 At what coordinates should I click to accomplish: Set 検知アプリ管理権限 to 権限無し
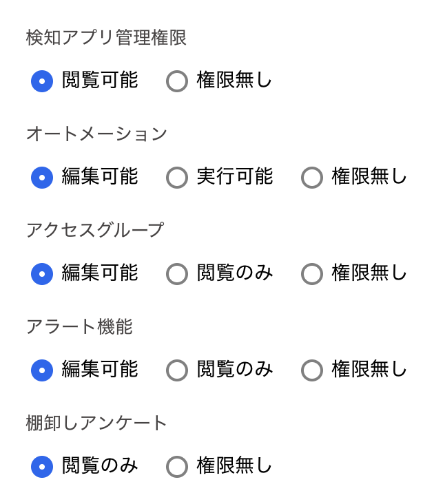point(177,82)
